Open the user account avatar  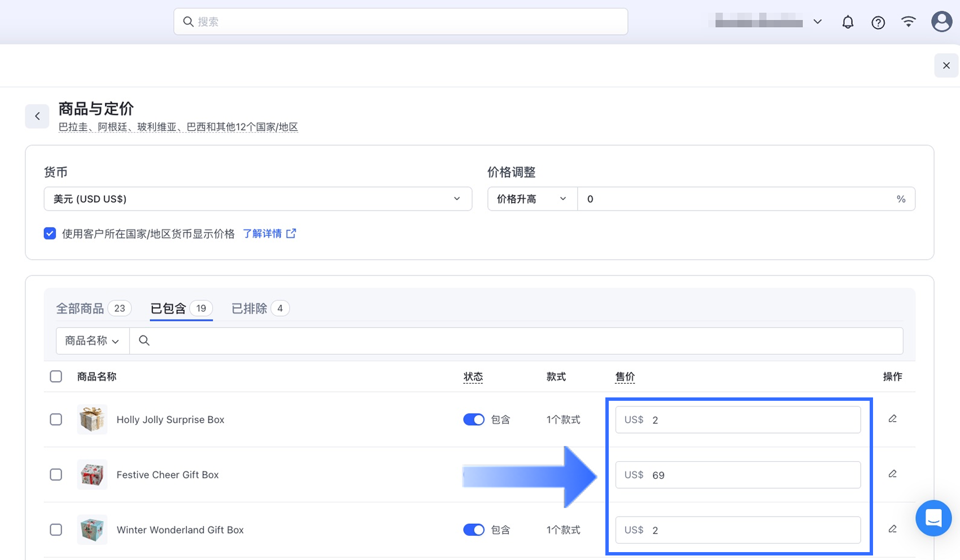pos(941,21)
